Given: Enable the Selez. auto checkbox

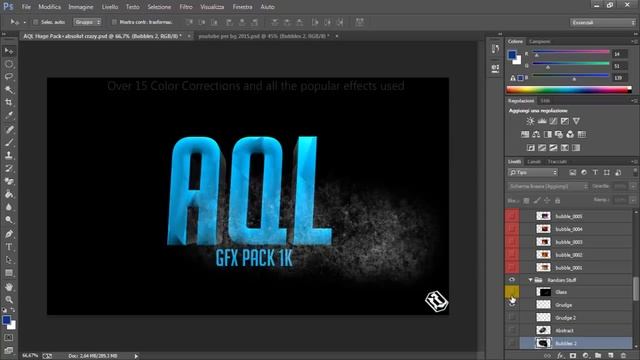Looking at the screenshot, I should click(x=36, y=22).
